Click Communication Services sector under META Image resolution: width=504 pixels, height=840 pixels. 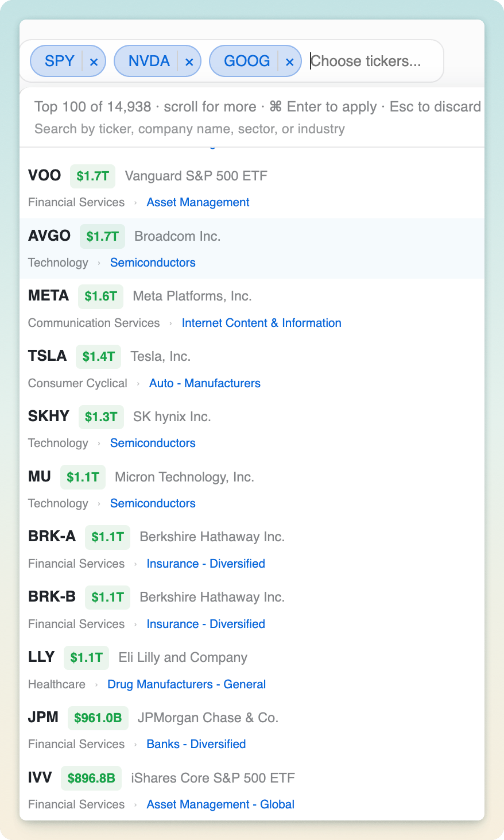pos(94,323)
